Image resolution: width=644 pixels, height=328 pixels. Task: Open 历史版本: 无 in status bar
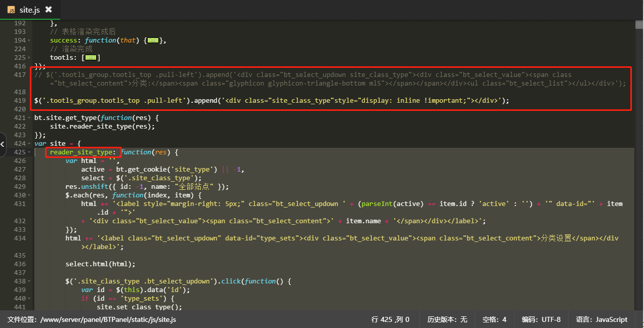(447, 320)
